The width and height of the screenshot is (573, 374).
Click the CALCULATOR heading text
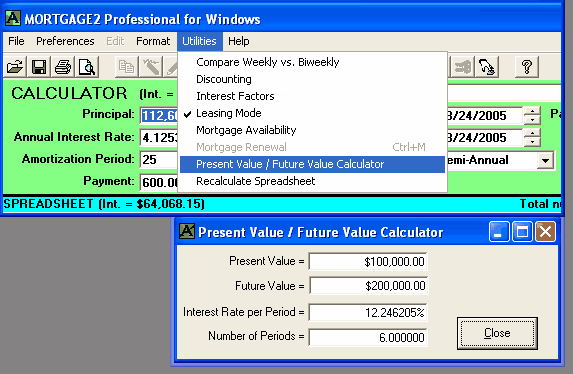[x=69, y=93]
